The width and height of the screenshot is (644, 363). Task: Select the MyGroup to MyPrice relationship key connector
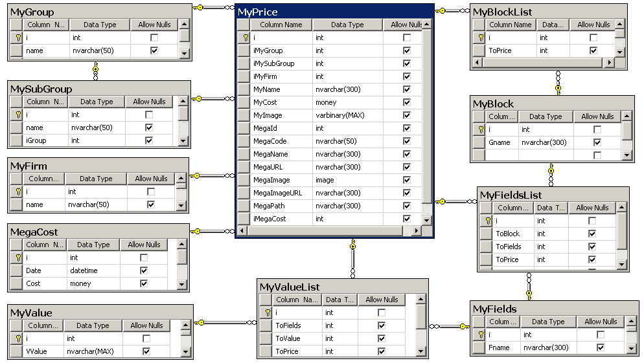pyautogui.click(x=214, y=7)
